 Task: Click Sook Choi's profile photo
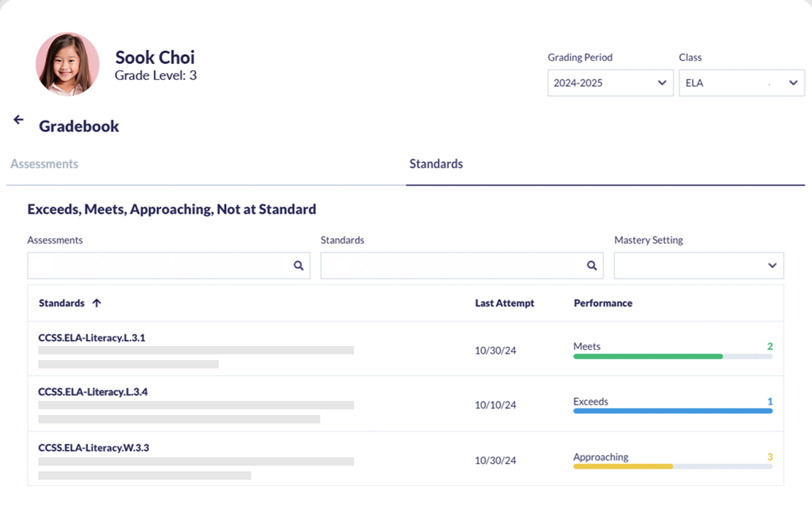pyautogui.click(x=68, y=64)
